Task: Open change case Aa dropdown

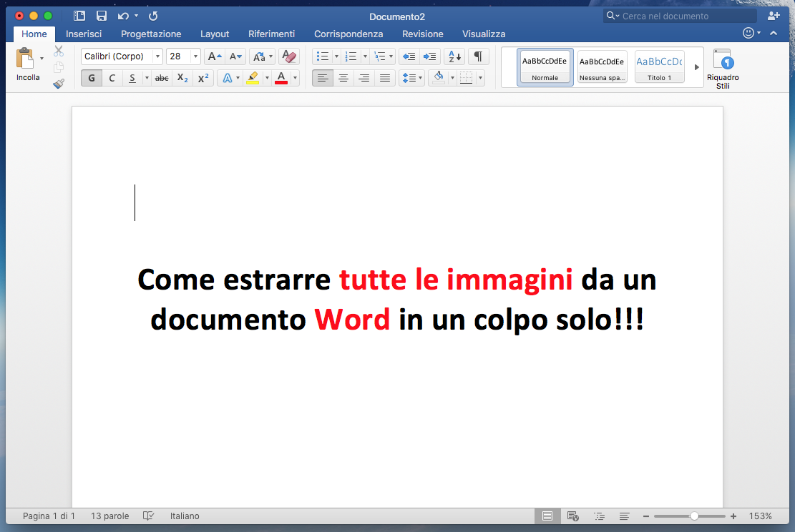Action: (262, 56)
